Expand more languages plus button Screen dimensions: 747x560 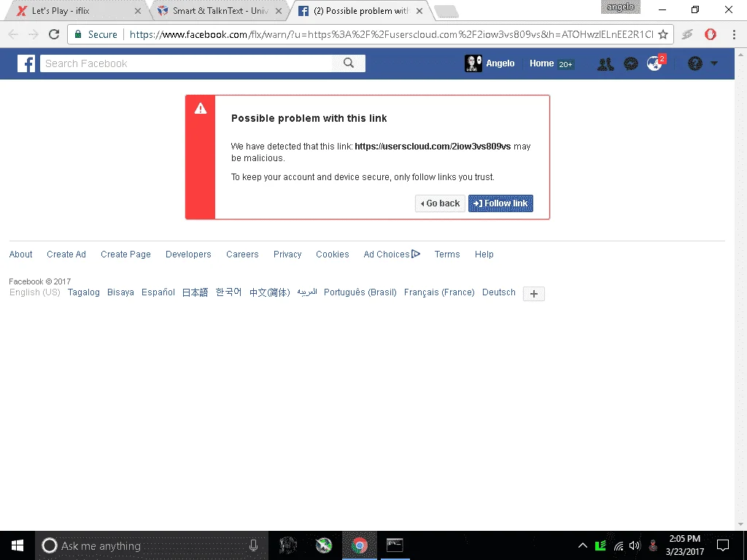(533, 294)
